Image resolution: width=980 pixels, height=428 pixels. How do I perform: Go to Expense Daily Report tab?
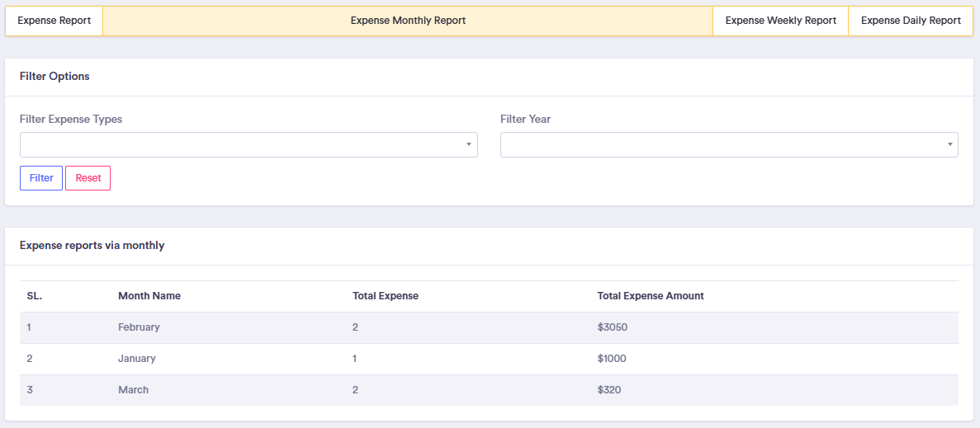point(911,21)
